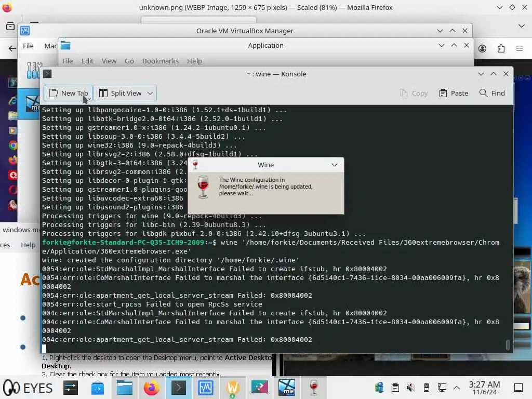Click the wine glass icon in Wine dialog title
This screenshot has height=399, width=532.
[x=195, y=165]
